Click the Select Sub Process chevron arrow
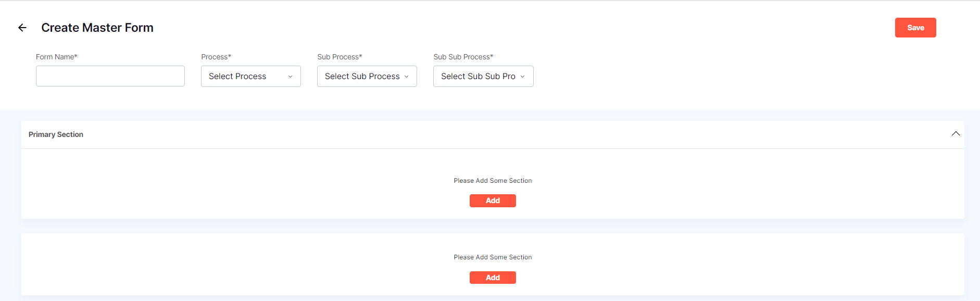Screen dimensions: 980x301 [x=406, y=76]
